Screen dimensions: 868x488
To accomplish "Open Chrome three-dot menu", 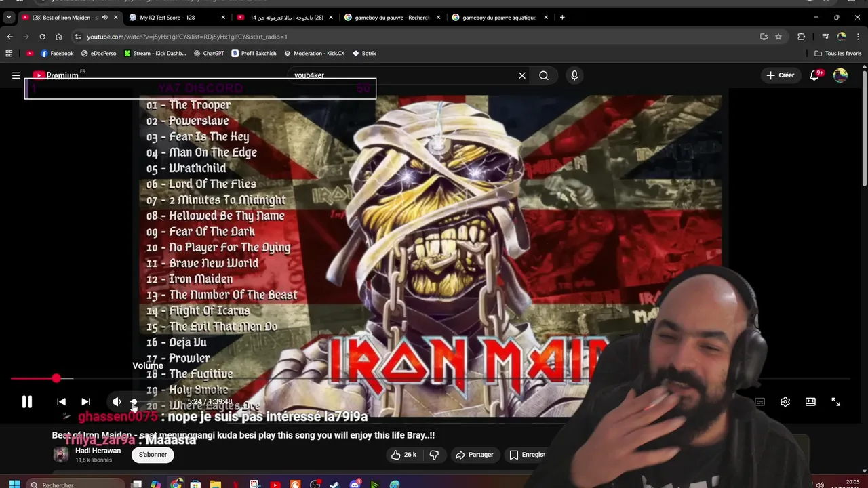I will click(x=857, y=37).
